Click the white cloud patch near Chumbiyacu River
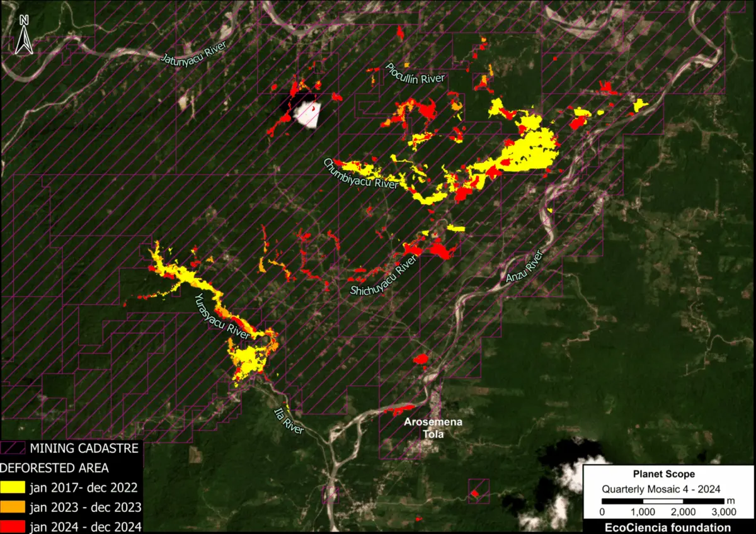This screenshot has width=756, height=534. [x=306, y=113]
